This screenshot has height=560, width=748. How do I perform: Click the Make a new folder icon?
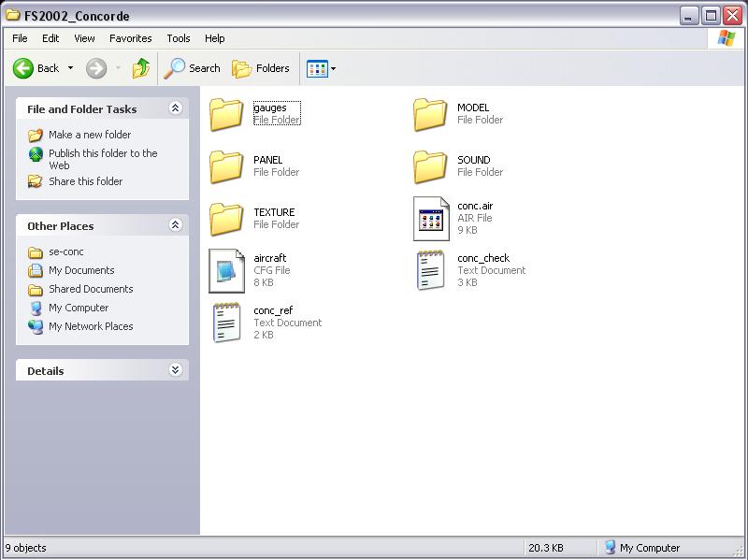pos(36,136)
